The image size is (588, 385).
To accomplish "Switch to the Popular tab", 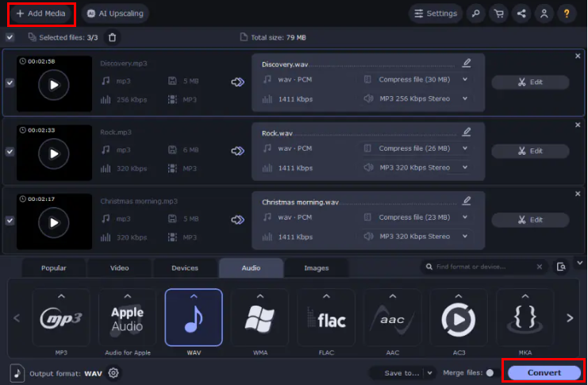I will click(x=54, y=268).
